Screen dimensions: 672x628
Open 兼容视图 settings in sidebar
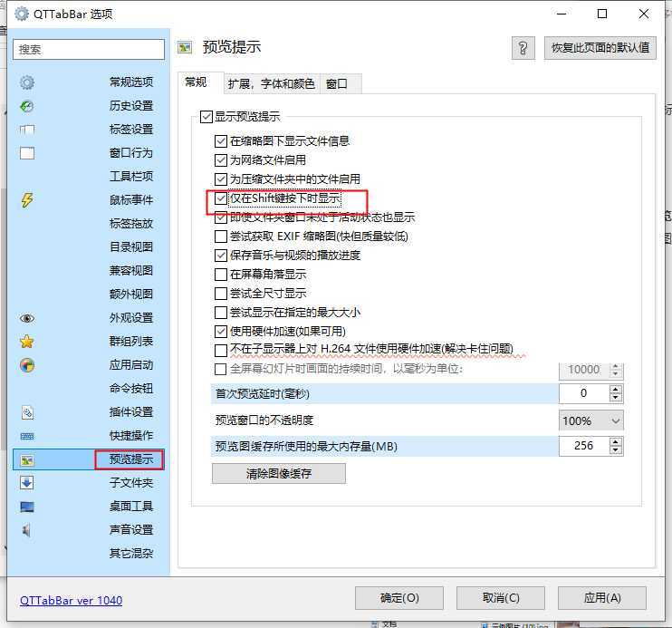click(131, 271)
